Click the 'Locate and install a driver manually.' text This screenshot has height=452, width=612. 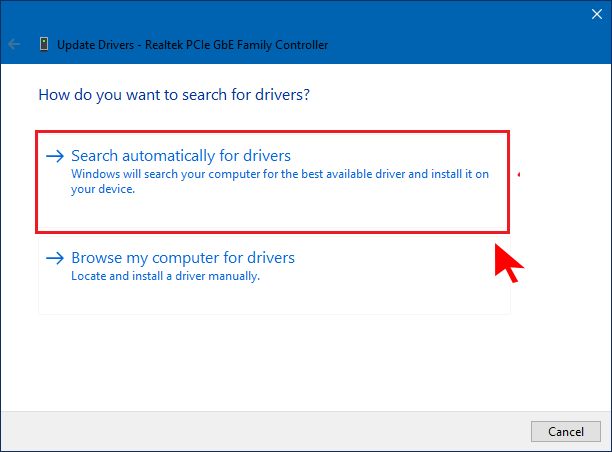point(165,276)
